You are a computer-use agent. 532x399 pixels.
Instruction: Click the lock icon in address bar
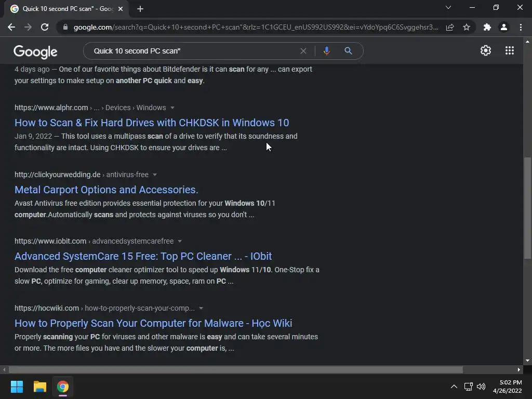pyautogui.click(x=65, y=27)
